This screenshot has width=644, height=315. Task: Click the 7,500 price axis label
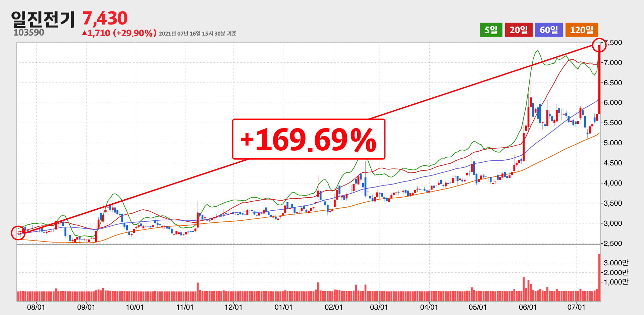coord(613,43)
